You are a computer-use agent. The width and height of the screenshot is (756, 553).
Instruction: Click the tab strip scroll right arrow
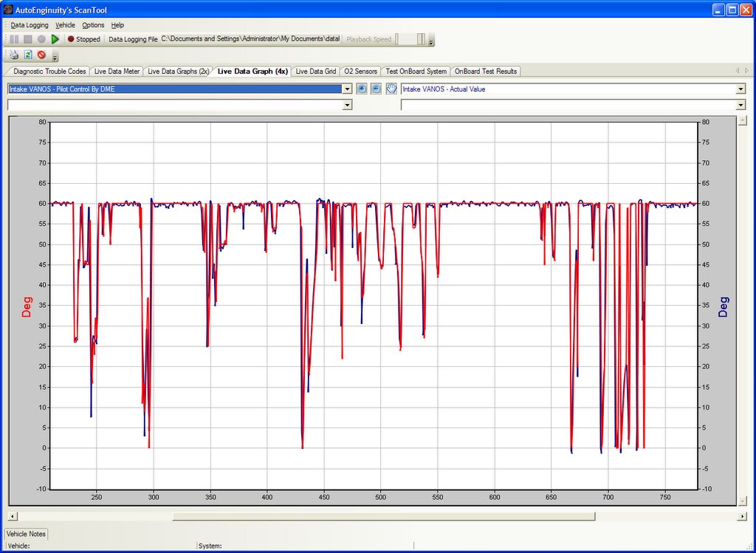747,71
